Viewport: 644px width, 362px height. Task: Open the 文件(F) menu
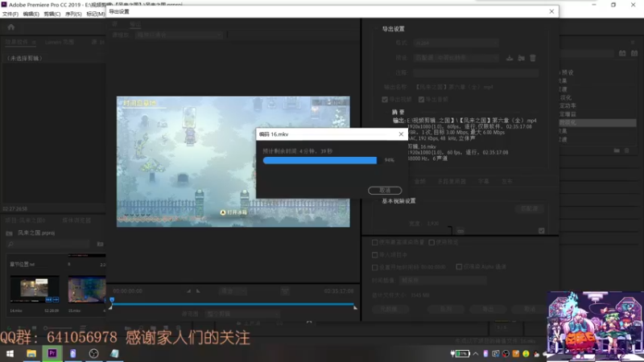[x=10, y=14]
